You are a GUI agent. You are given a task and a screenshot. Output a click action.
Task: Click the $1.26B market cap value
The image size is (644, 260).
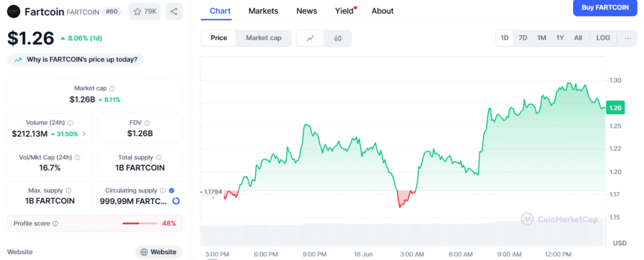tap(82, 99)
